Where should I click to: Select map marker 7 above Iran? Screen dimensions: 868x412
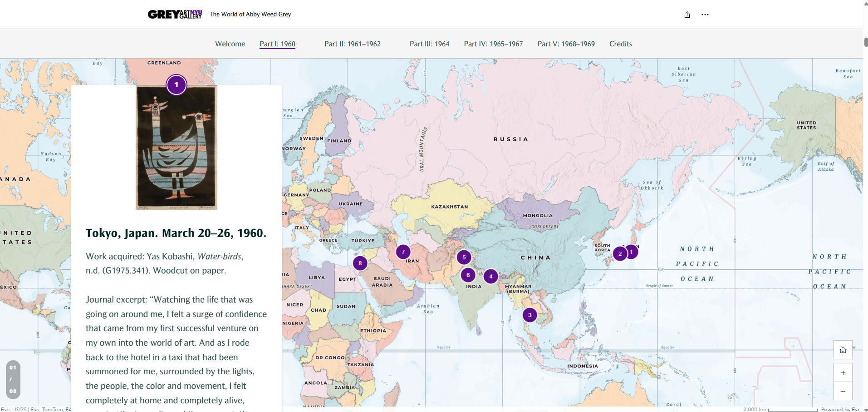click(403, 252)
